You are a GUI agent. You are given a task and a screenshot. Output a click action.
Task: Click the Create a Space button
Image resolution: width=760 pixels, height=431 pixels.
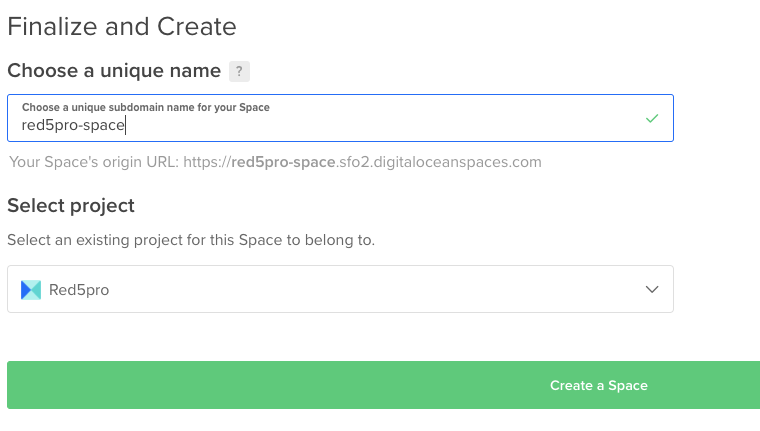click(x=383, y=385)
